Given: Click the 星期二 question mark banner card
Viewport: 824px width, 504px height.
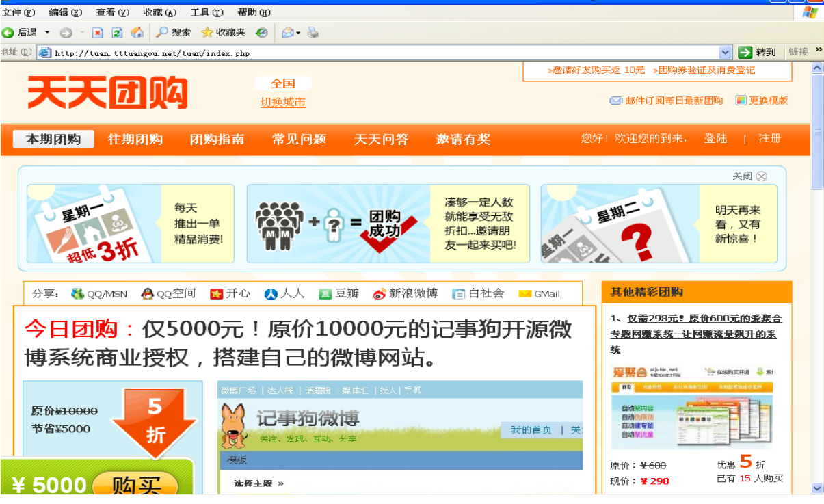Looking at the screenshot, I should coord(659,224).
